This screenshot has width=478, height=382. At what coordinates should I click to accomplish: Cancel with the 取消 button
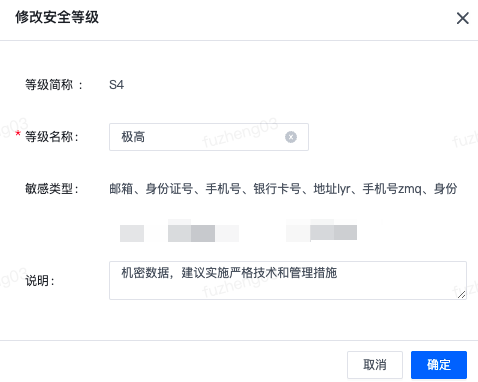(375, 365)
